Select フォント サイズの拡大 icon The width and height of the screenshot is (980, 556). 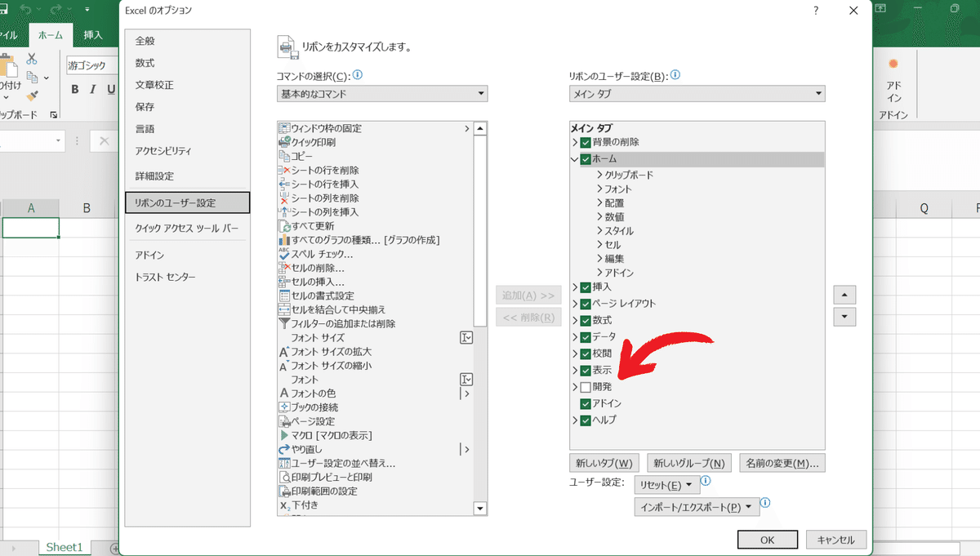(284, 351)
